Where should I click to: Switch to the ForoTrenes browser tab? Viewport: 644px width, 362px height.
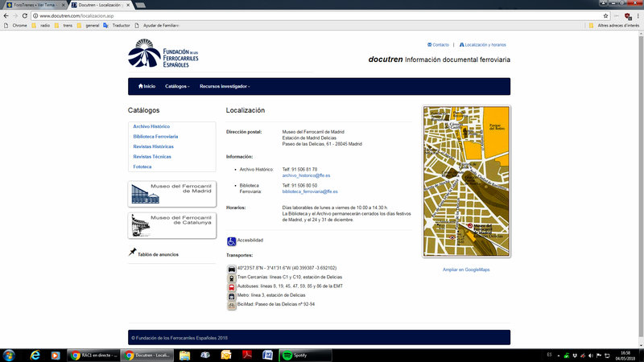click(35, 5)
